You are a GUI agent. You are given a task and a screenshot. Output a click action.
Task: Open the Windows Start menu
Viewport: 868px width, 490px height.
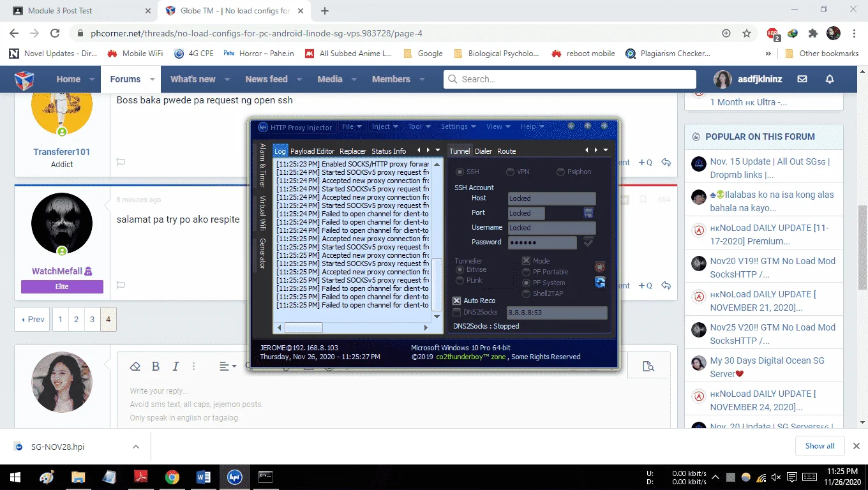pyautogui.click(x=15, y=477)
